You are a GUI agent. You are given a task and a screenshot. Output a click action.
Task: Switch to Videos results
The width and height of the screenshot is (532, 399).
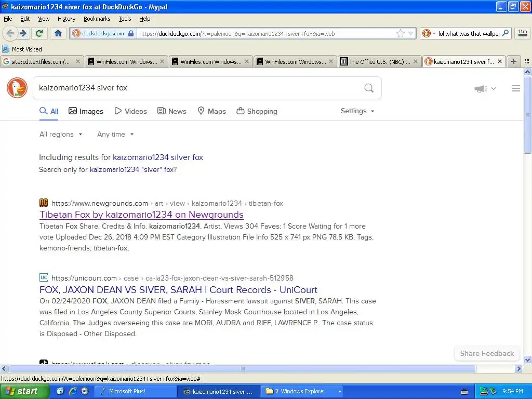(130, 111)
